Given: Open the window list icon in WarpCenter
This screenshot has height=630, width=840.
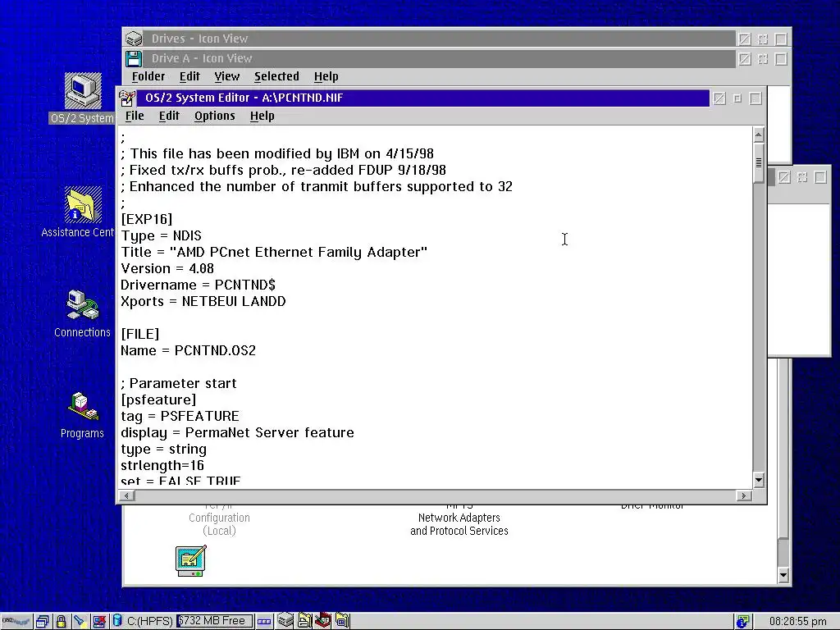Looking at the screenshot, I should click(43, 622).
